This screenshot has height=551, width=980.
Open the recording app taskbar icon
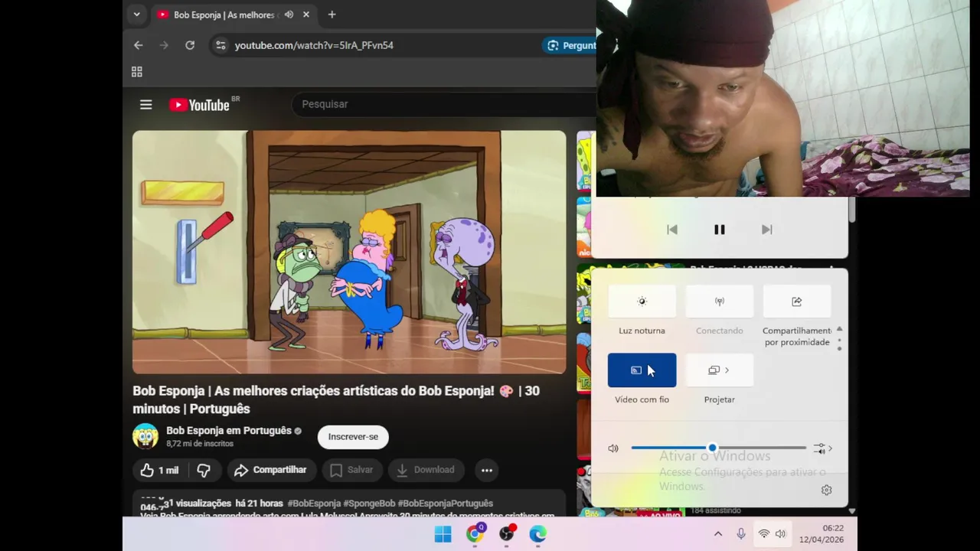point(507,534)
